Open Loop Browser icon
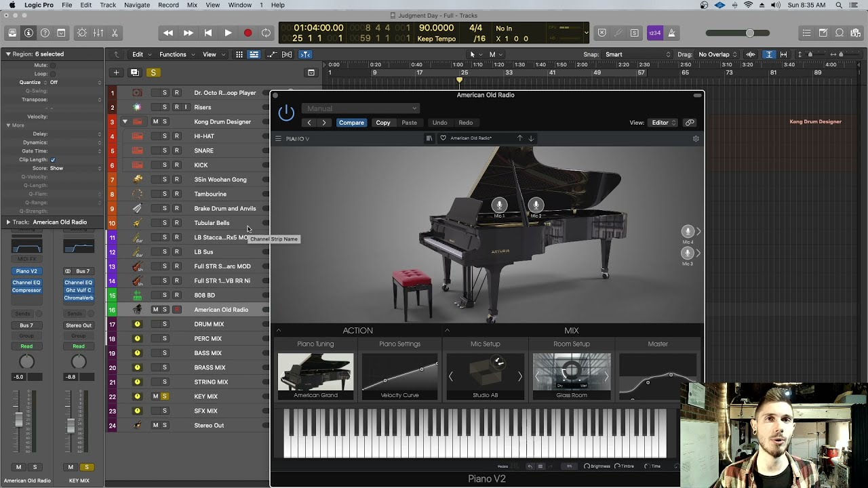This screenshot has width=868, height=488. [x=839, y=33]
